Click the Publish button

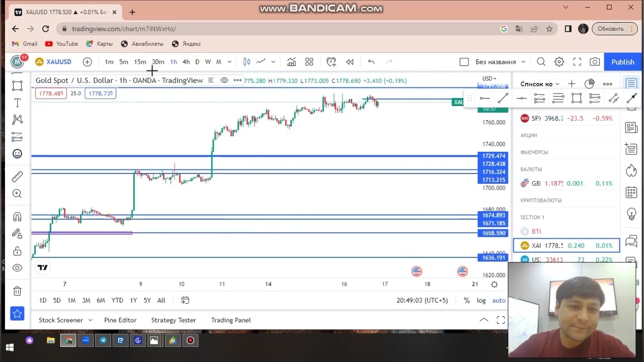click(x=623, y=62)
